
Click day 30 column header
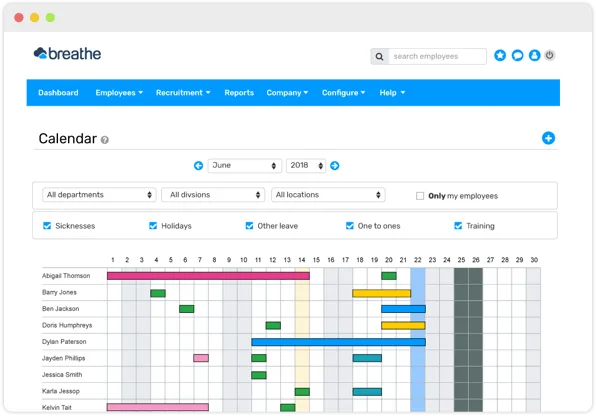(534, 260)
